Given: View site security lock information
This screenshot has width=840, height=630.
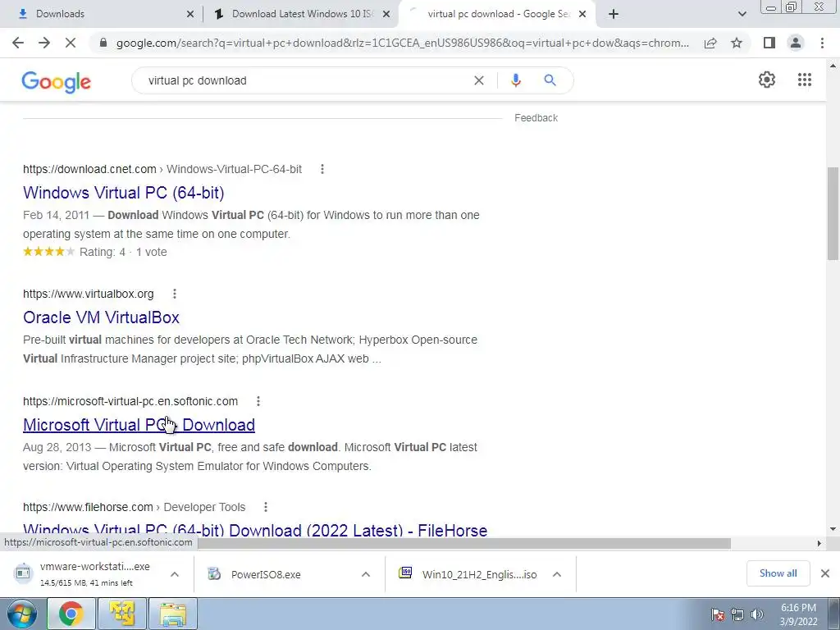Looking at the screenshot, I should (x=103, y=43).
